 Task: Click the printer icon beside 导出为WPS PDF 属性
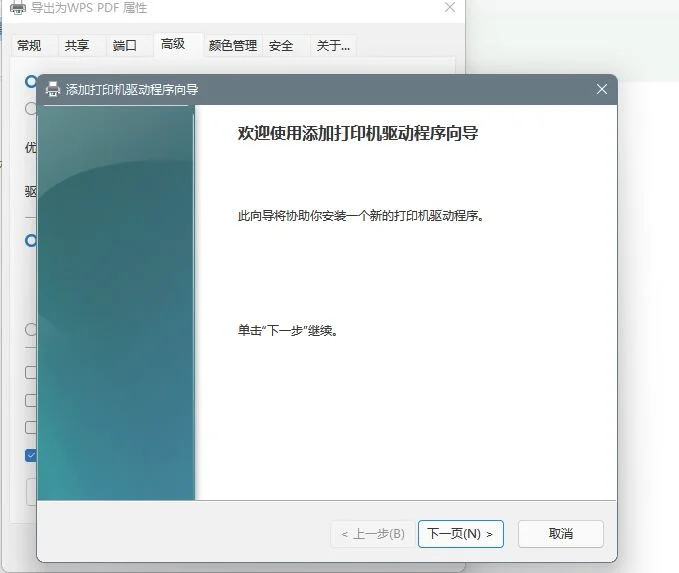pos(17,8)
